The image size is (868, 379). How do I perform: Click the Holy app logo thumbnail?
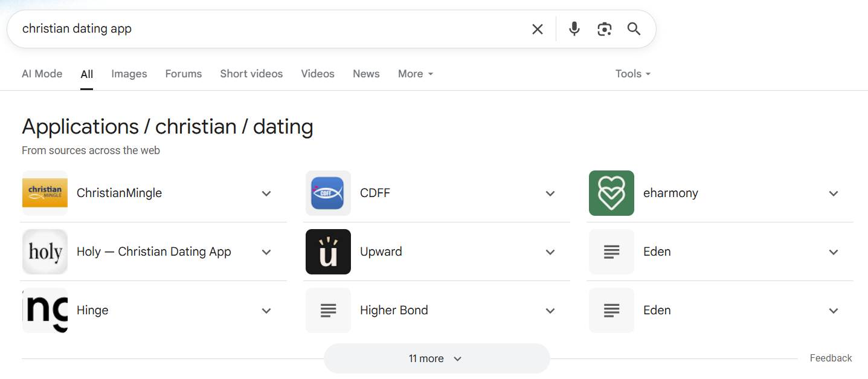(x=45, y=252)
